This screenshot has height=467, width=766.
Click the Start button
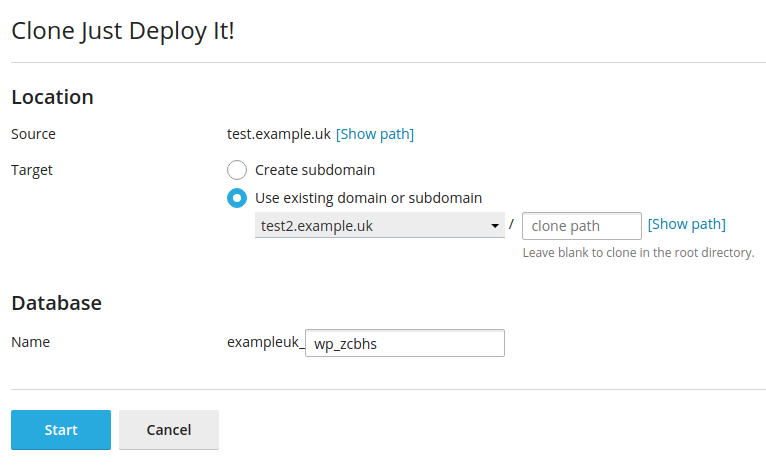pos(61,430)
